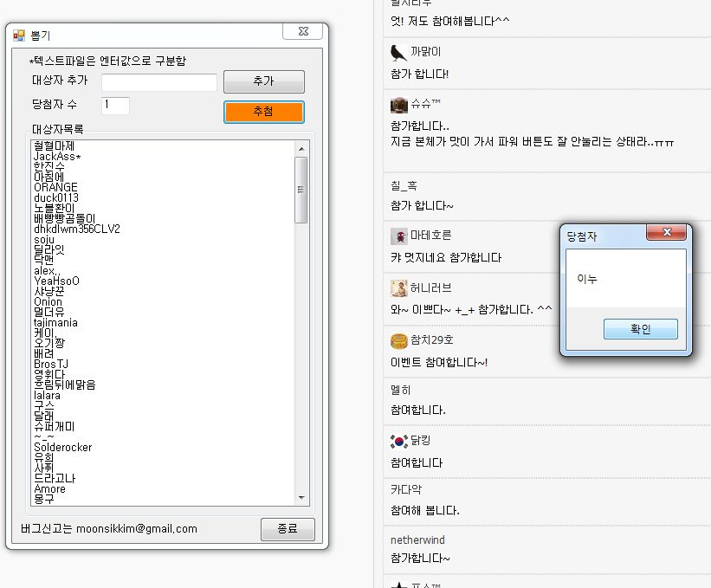Click the netherwind username link
711x588 pixels.
coord(417,540)
